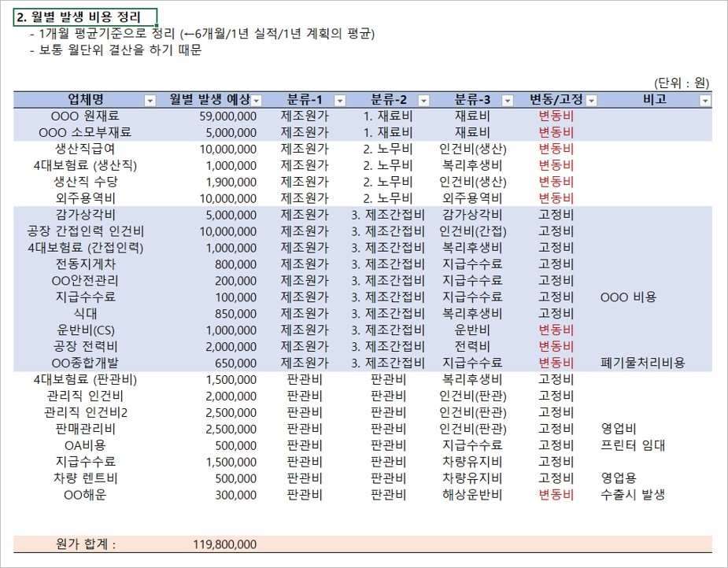Image resolution: width=728 pixels, height=568 pixels.
Task: Expand the 분류-3 column filter
Action: [508, 100]
